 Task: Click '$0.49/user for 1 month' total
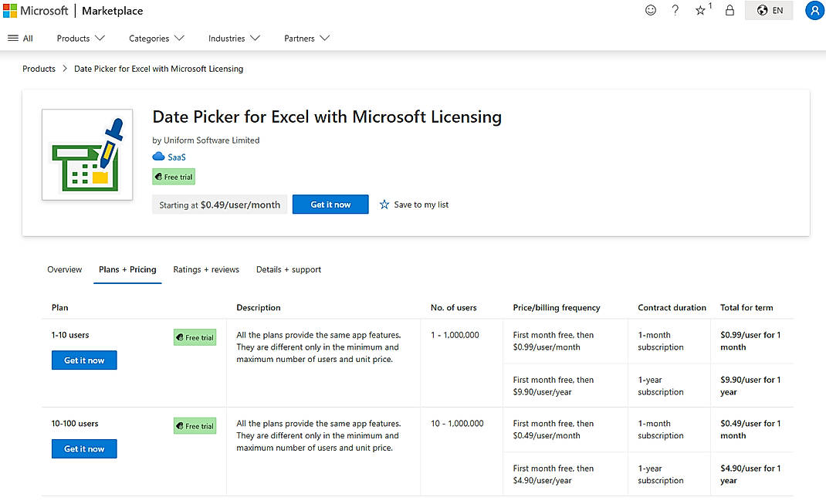(750, 429)
